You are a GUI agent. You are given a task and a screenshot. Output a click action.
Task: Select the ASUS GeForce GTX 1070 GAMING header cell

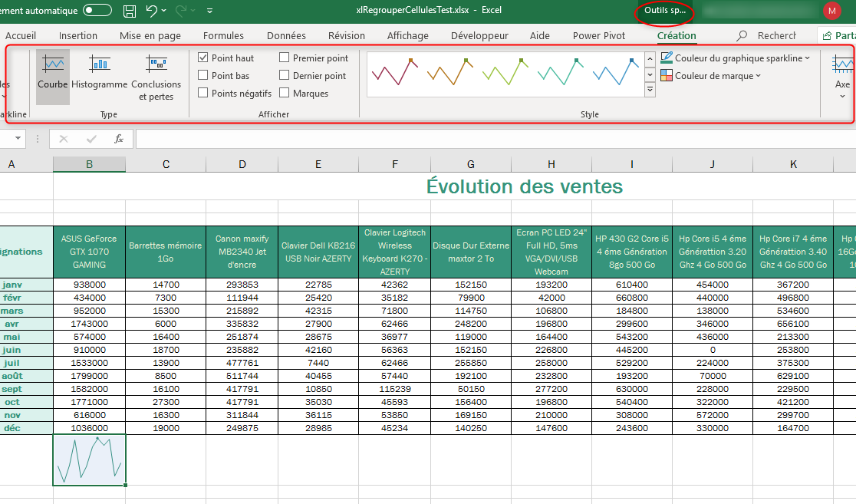[90, 252]
